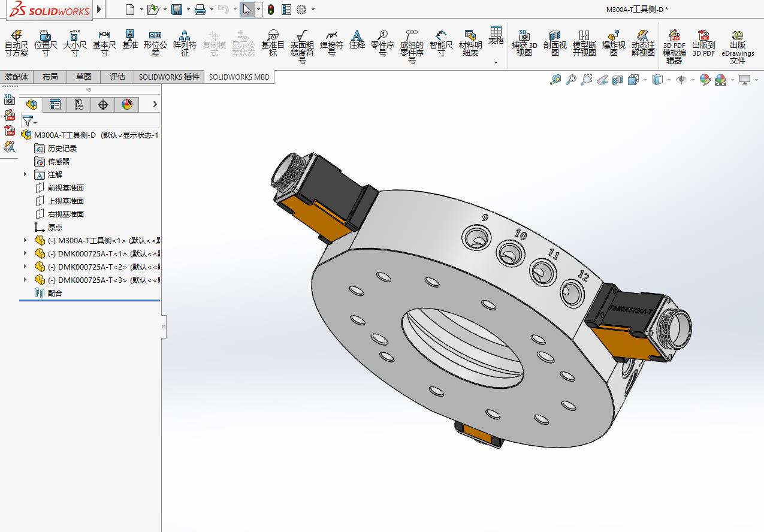Choose the Basic Dimension tool (基本尺寸)
The height and width of the screenshot is (532, 764).
pos(104,44)
